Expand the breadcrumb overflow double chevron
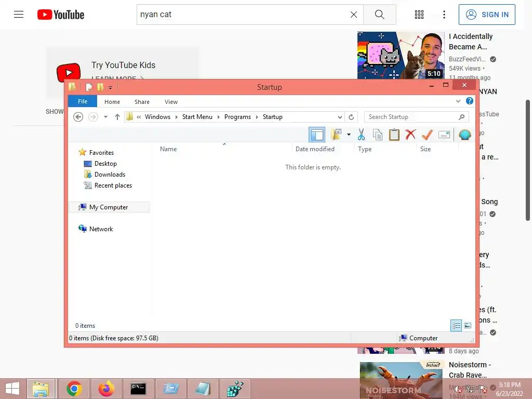Viewport: 532px width, 399px height. 138,117
